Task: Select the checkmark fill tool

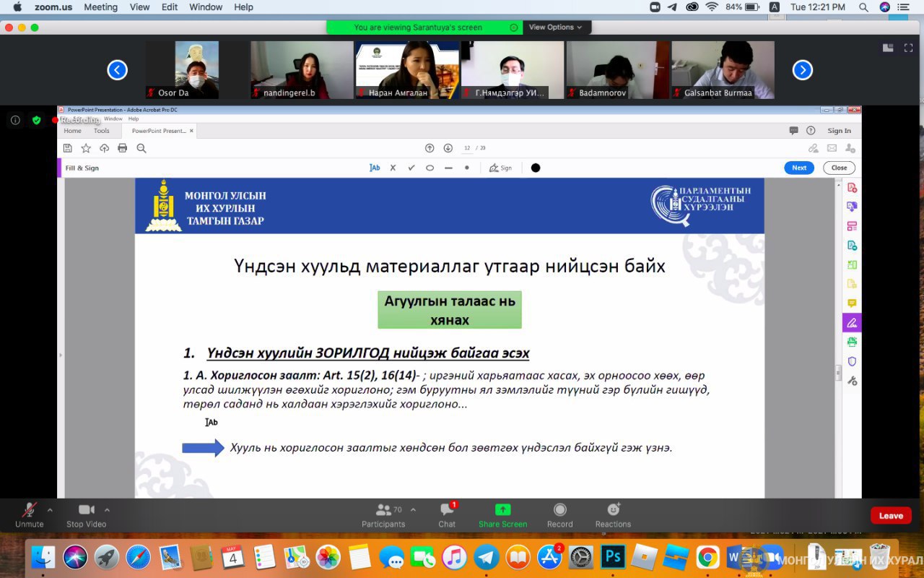Action: click(411, 168)
